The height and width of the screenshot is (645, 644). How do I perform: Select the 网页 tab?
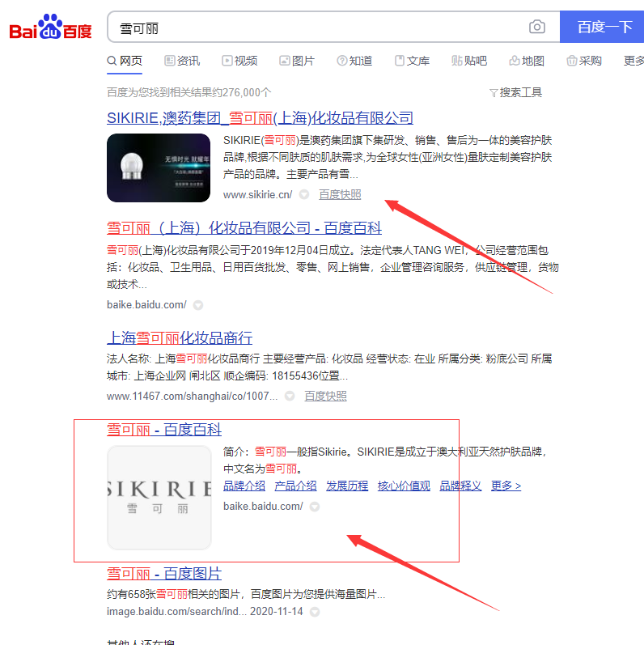(125, 61)
